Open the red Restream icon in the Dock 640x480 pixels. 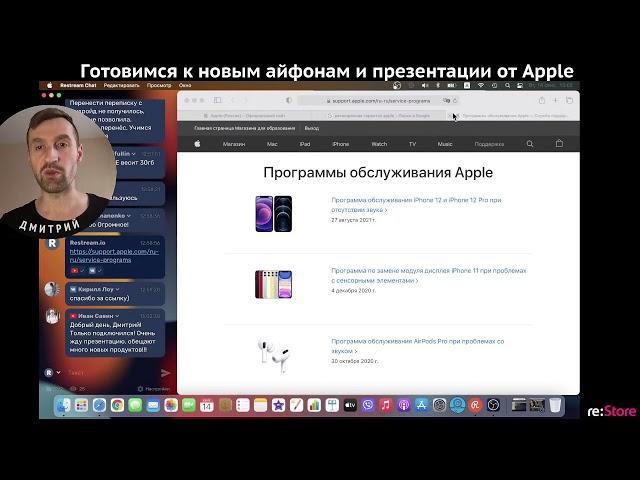pyautogui.click(x=475, y=405)
